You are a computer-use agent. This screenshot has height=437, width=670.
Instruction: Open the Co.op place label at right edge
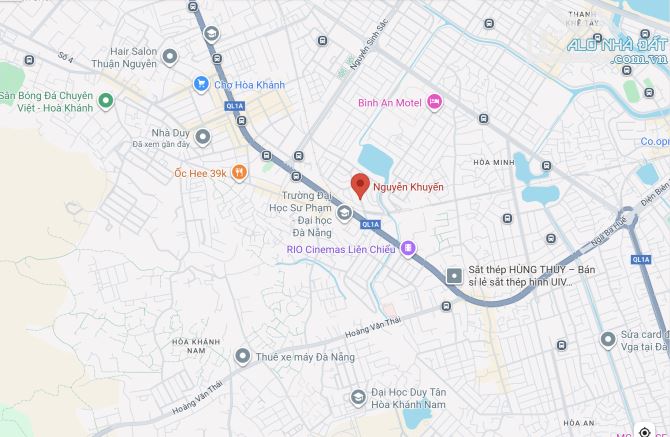point(655,141)
